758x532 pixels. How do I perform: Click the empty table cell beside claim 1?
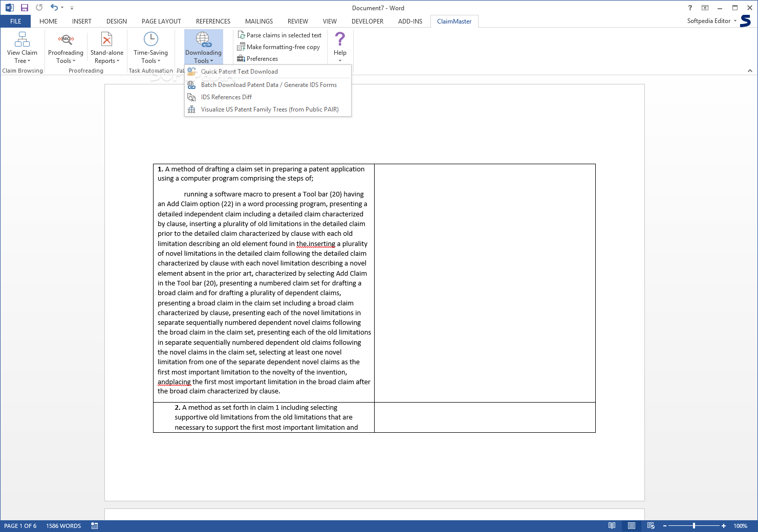(x=485, y=283)
